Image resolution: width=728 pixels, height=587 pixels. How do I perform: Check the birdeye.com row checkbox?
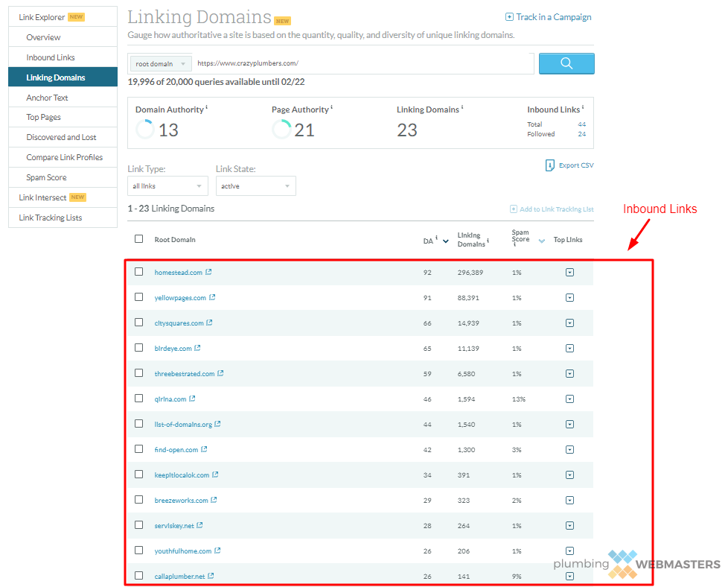138,347
